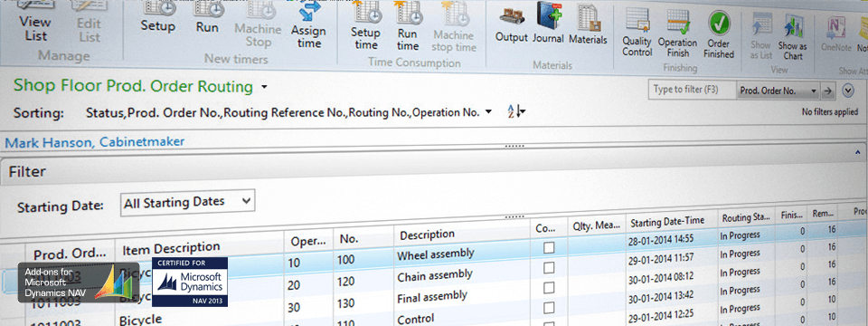Click Operation Finish icon
The image size is (868, 326).
point(677,34)
